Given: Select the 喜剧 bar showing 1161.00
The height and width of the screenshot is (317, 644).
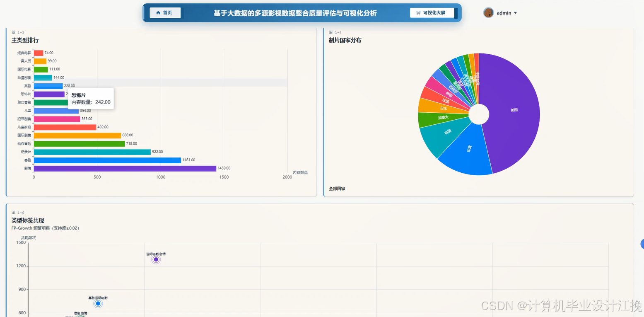Looking at the screenshot, I should point(107,160).
